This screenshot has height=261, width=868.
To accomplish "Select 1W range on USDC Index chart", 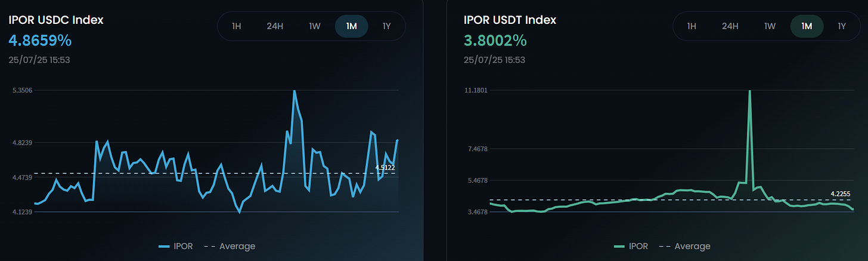I will (315, 26).
